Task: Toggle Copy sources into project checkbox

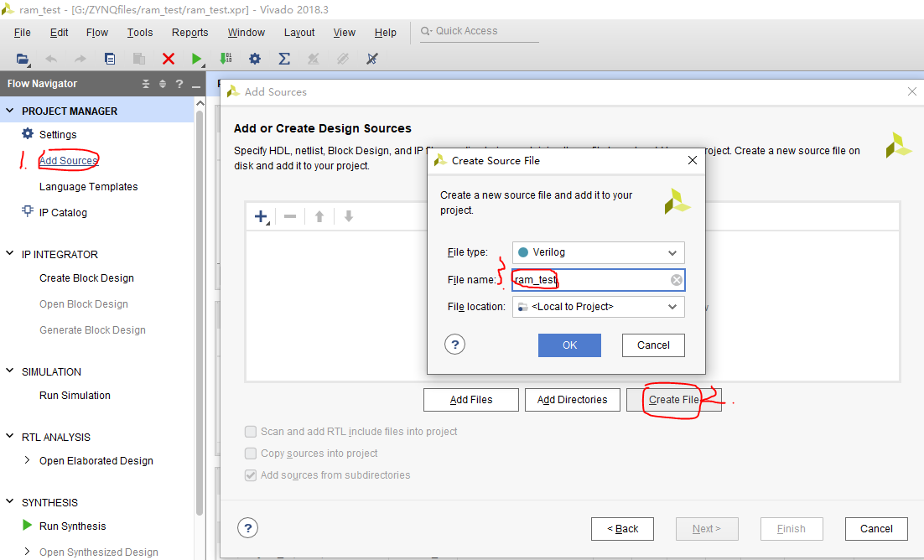Action: click(x=251, y=454)
